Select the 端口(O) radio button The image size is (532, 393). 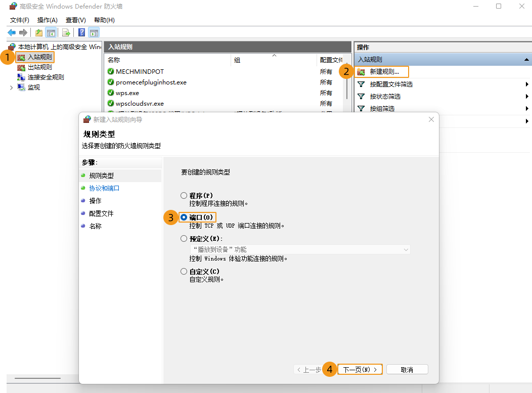click(x=184, y=217)
